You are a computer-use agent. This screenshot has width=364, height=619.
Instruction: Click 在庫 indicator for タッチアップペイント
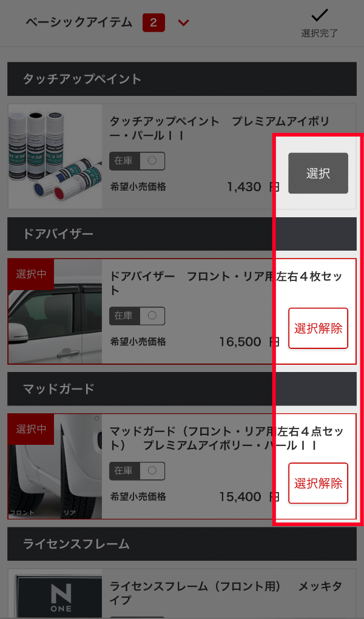(137, 161)
